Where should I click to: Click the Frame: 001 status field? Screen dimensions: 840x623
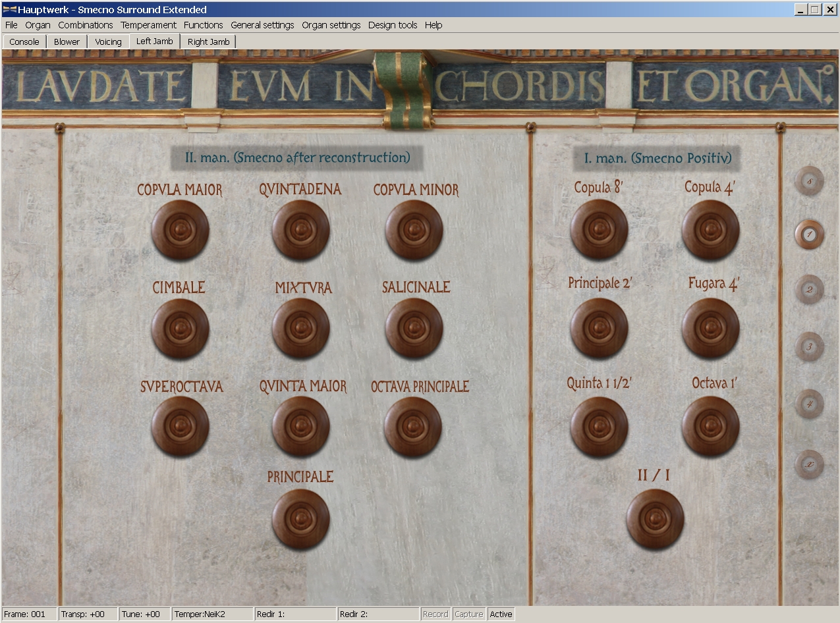click(29, 614)
